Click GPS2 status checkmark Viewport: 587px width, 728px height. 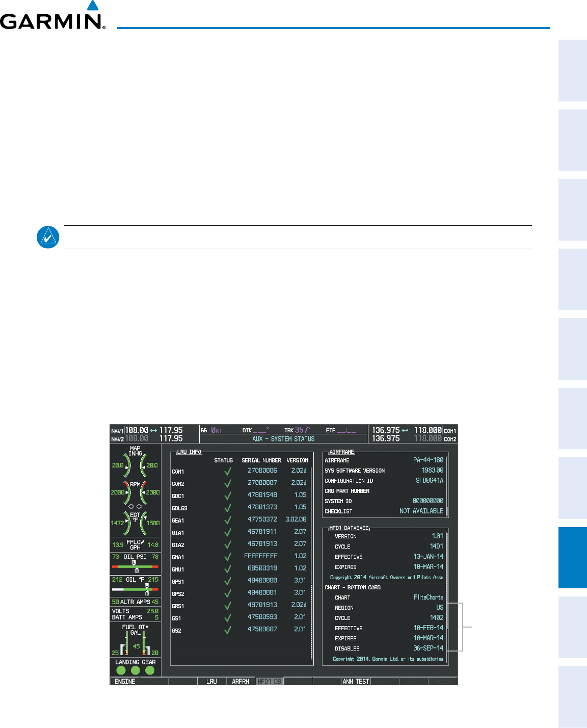click(227, 593)
